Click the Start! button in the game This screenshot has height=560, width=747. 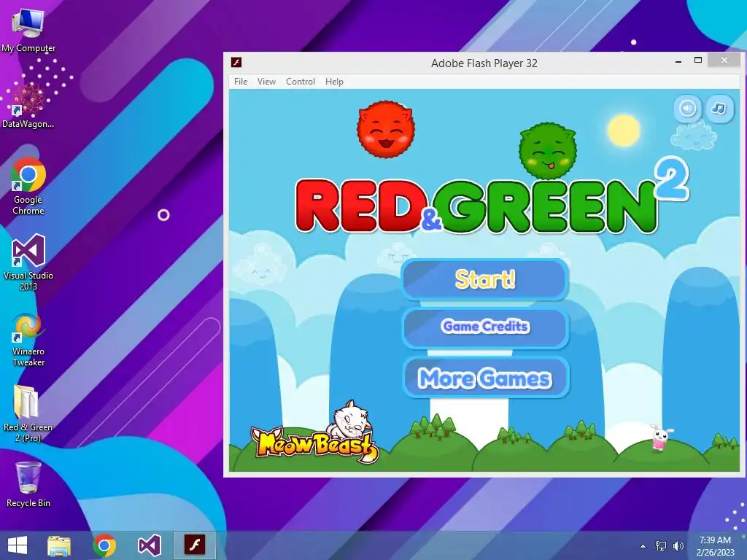(485, 279)
